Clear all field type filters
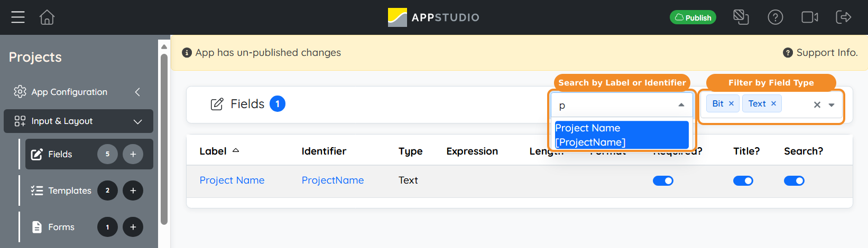Screen dimensions: 868x248 (x=817, y=104)
